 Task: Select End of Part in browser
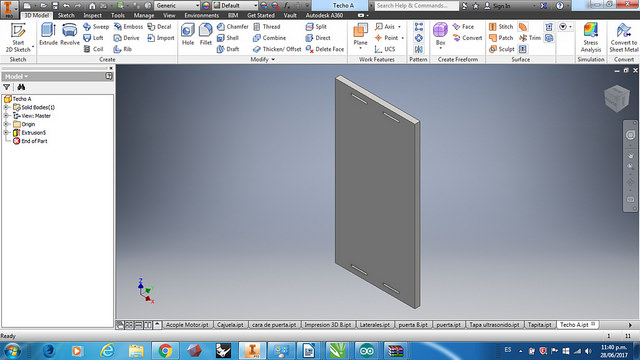(30, 141)
